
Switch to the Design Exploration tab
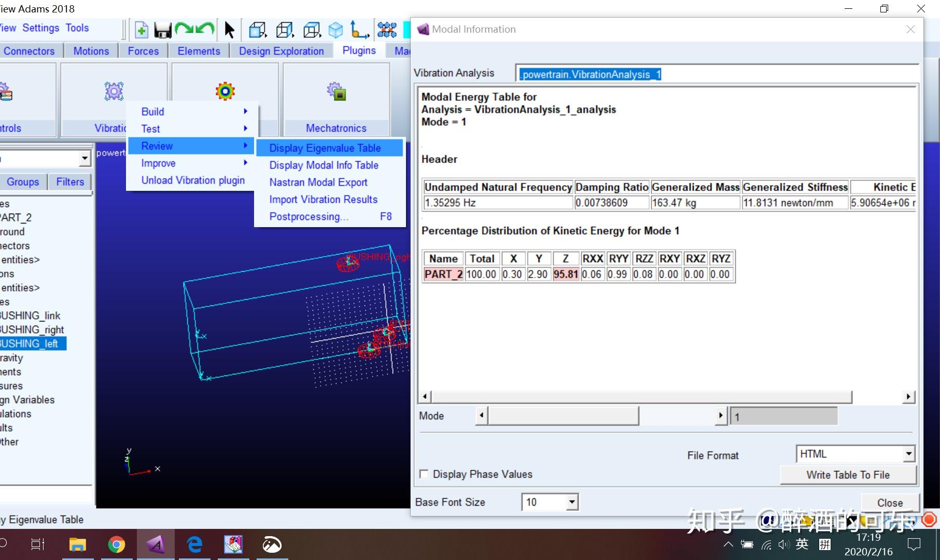[282, 51]
